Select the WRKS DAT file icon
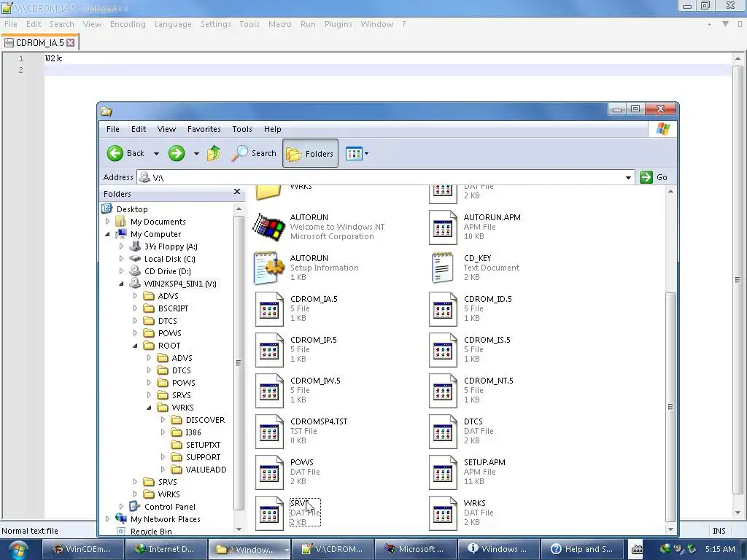747x560 pixels. tap(443, 513)
